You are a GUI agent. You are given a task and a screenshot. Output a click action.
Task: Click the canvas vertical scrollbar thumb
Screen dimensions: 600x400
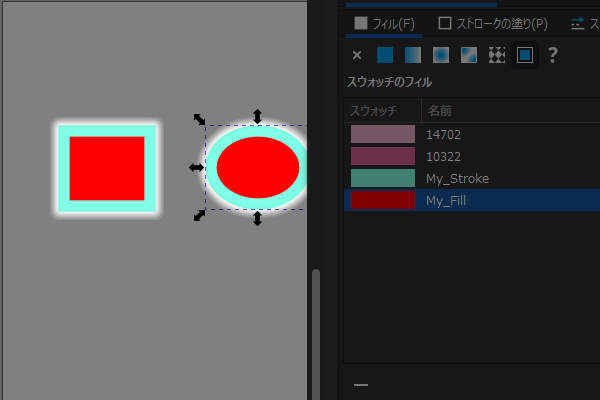(x=316, y=334)
